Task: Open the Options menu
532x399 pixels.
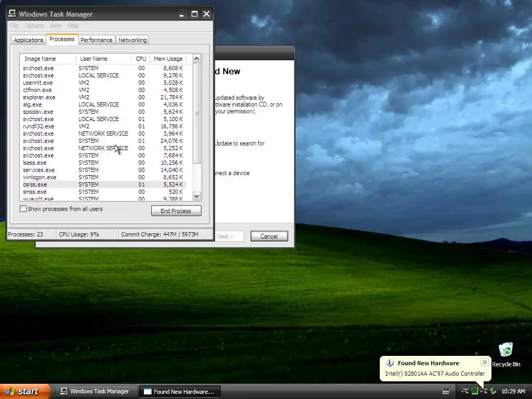Action: coord(34,25)
